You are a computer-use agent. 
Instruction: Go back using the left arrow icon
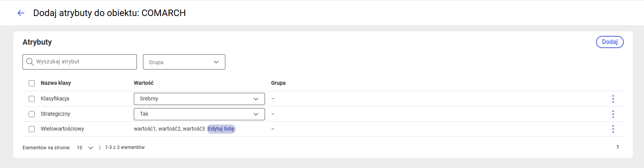(x=21, y=13)
